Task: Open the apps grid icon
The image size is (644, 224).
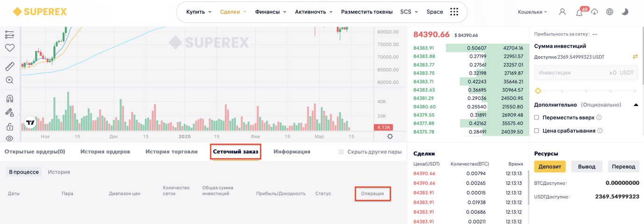Action: [x=454, y=12]
